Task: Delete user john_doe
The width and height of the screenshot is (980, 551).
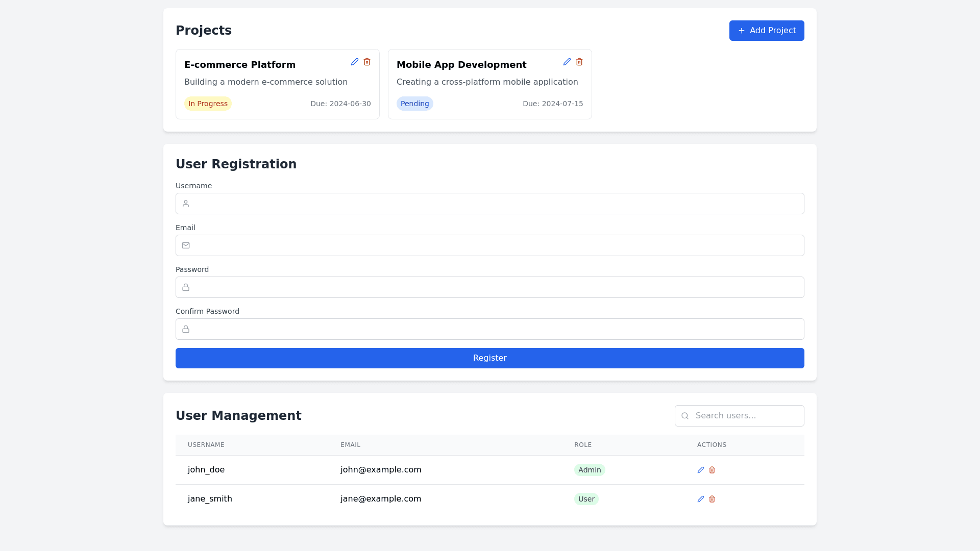Action: (x=712, y=470)
